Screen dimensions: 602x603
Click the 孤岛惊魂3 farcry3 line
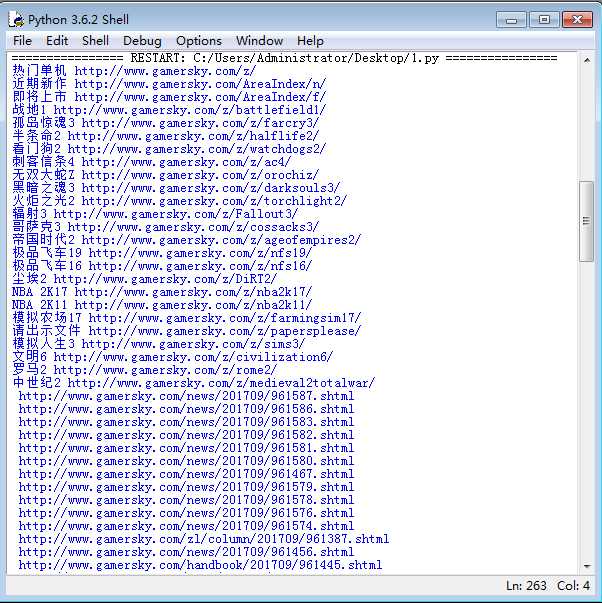[165, 123]
